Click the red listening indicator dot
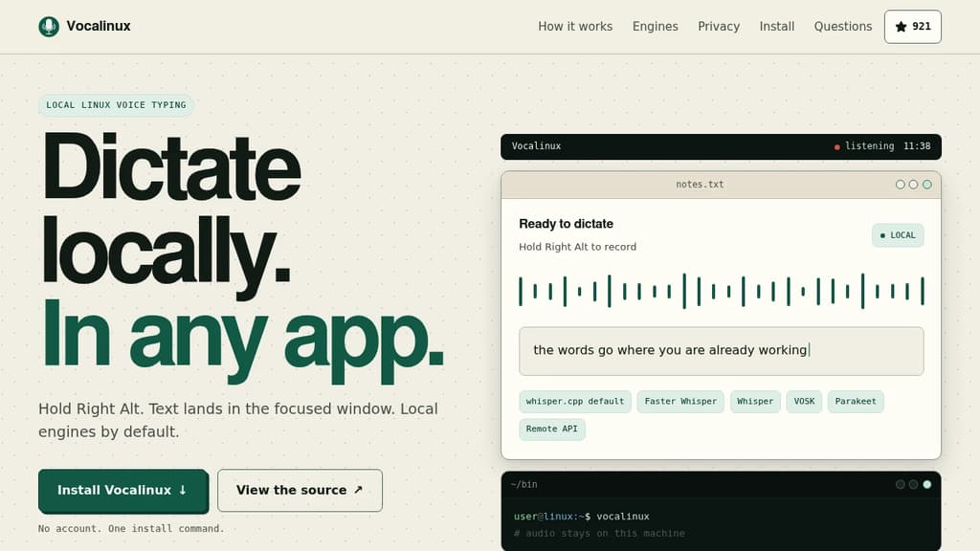 836,147
